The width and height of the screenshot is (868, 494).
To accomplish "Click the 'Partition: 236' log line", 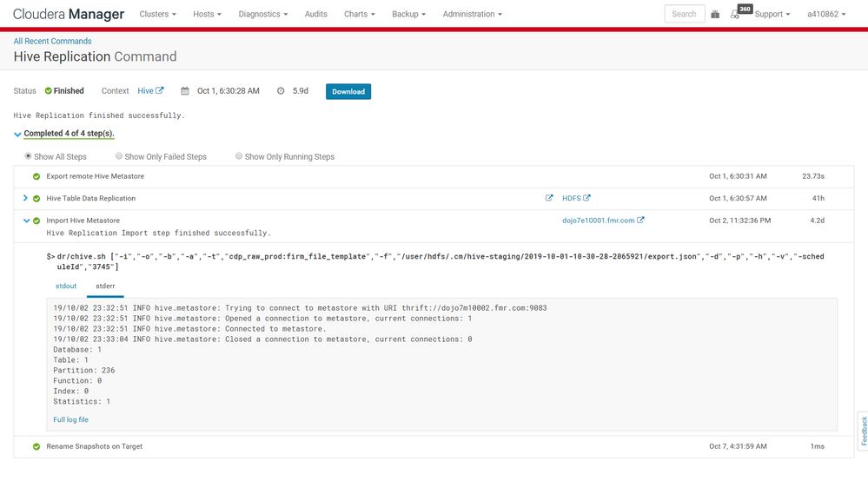I will 84,371.
